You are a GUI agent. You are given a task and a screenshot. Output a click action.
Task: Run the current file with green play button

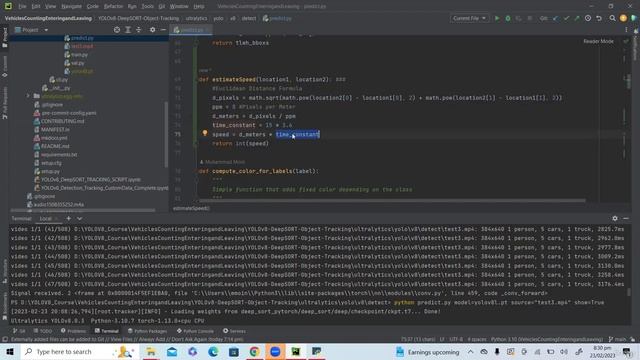(x=497, y=18)
